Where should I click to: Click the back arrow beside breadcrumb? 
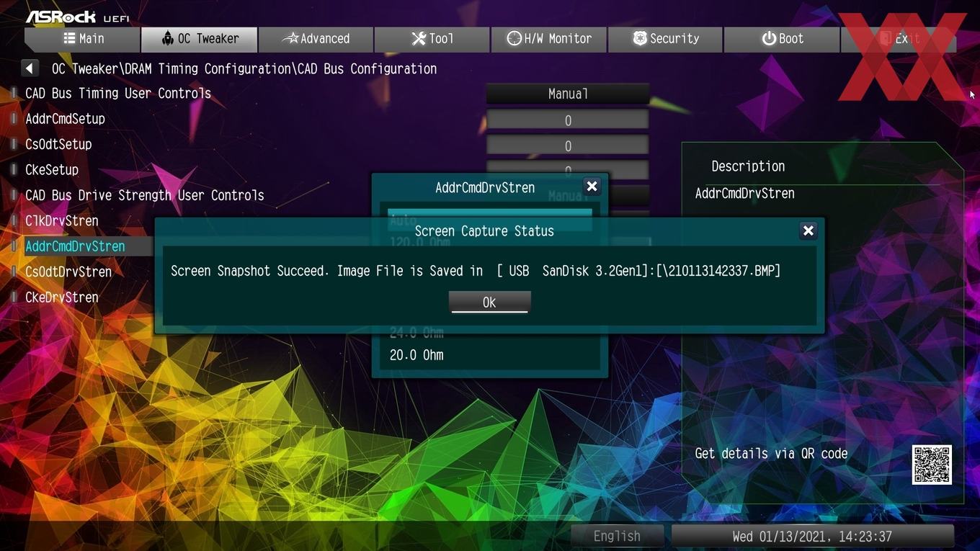[30, 68]
